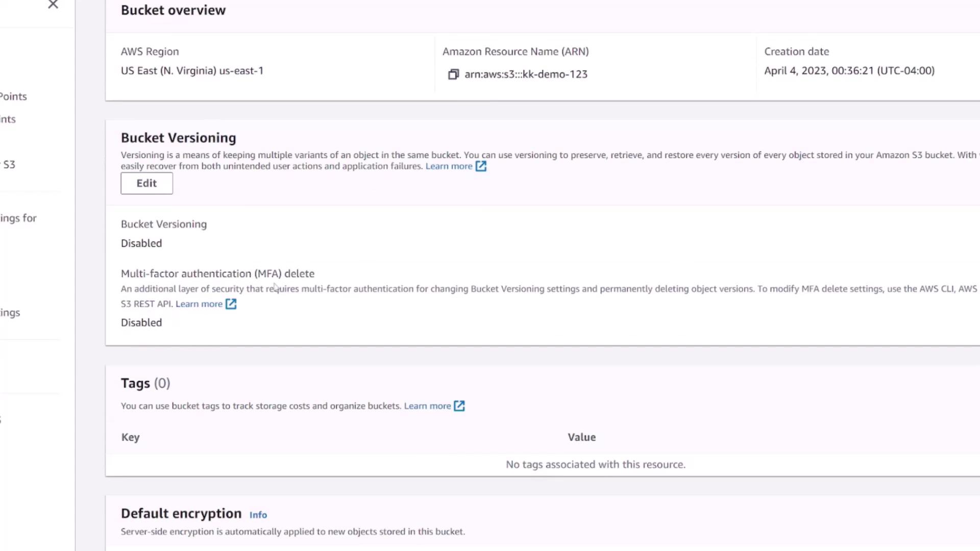
Task: Open the sidebar item ending in 'ints'
Action: pos(8,119)
